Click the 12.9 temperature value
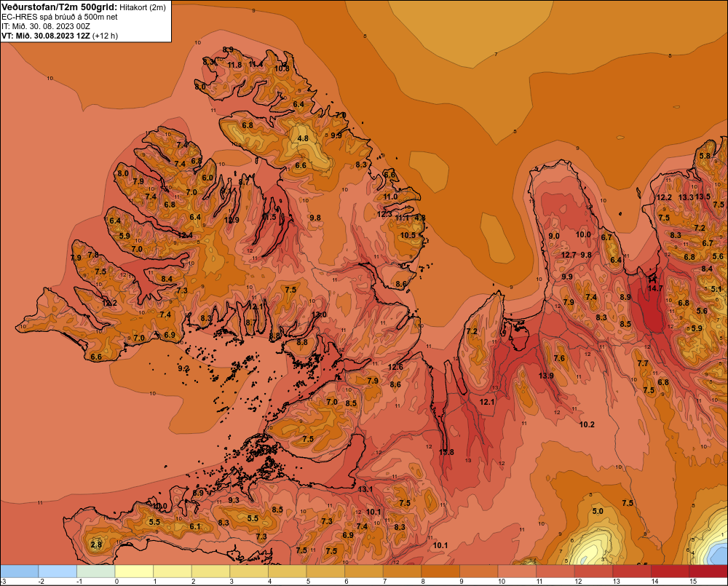This screenshot has width=728, height=586. 232,220
